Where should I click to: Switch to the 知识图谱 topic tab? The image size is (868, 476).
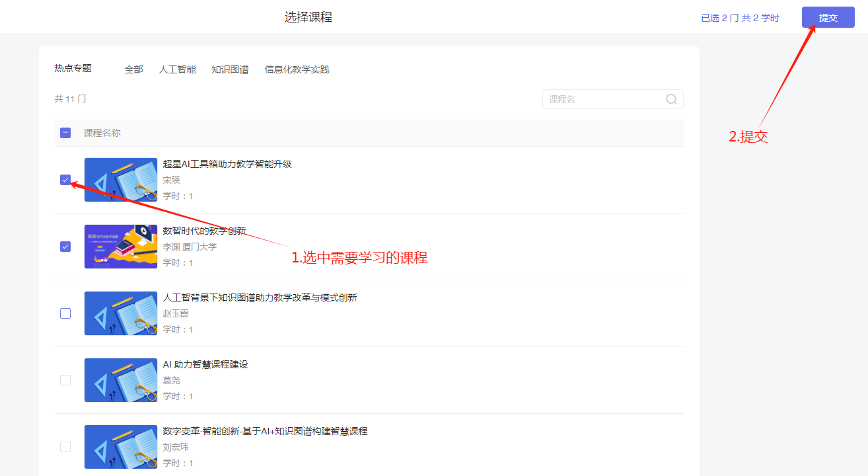(x=230, y=69)
